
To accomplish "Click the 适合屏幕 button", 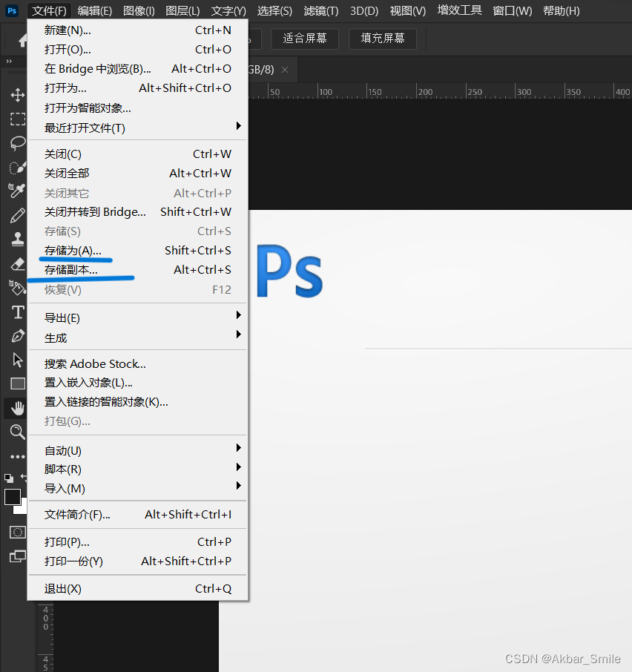I will (x=304, y=39).
